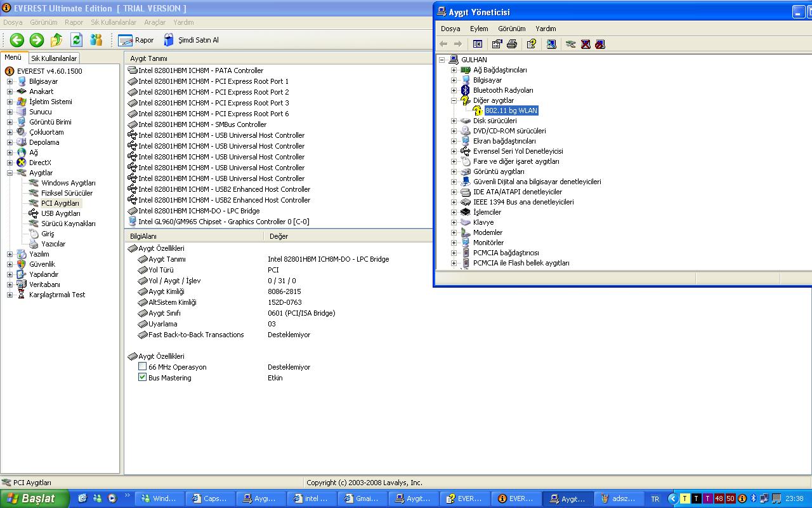Click the Refresh icon in EVEREST toolbar
The width and height of the screenshot is (812, 508).
click(76, 40)
